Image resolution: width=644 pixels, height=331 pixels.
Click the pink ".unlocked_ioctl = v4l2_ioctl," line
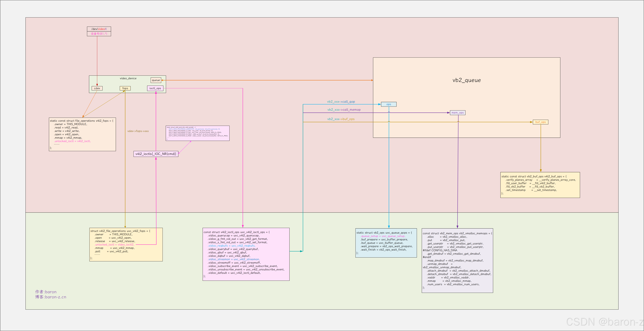click(x=72, y=141)
